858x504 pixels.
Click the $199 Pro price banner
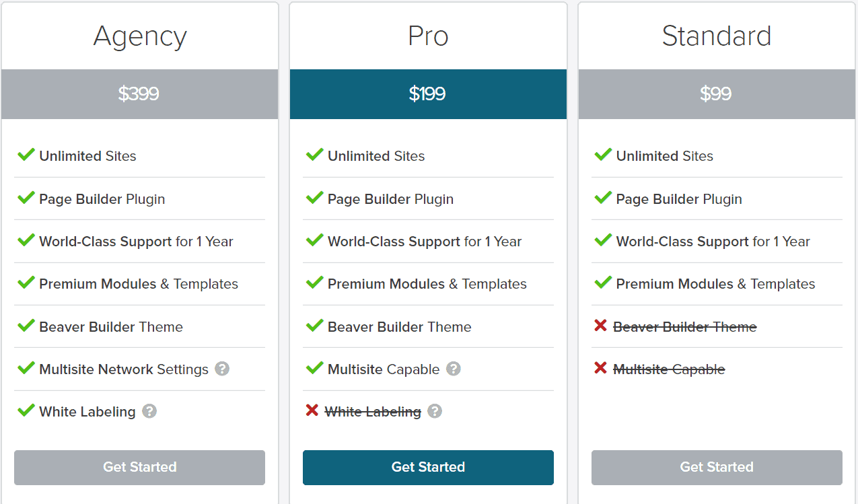(x=428, y=94)
